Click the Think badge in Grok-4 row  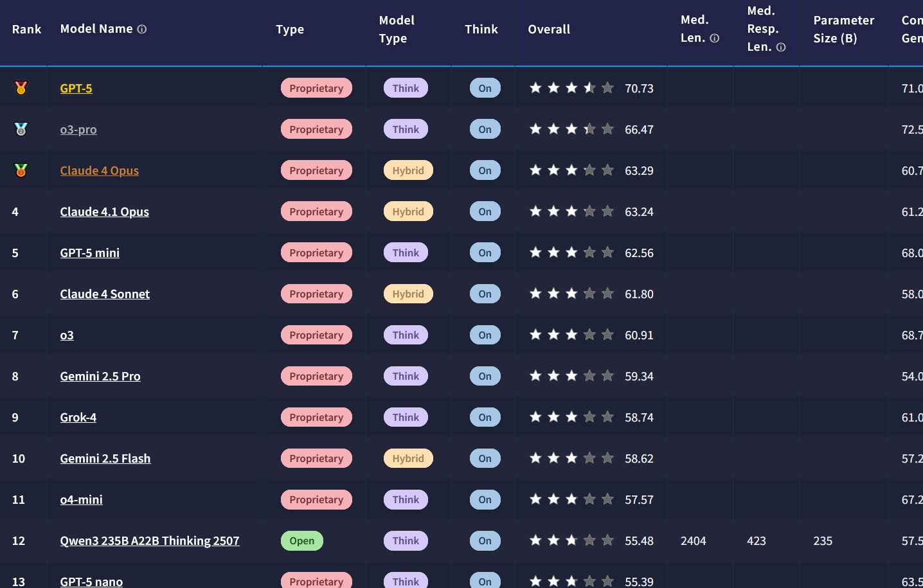click(406, 417)
